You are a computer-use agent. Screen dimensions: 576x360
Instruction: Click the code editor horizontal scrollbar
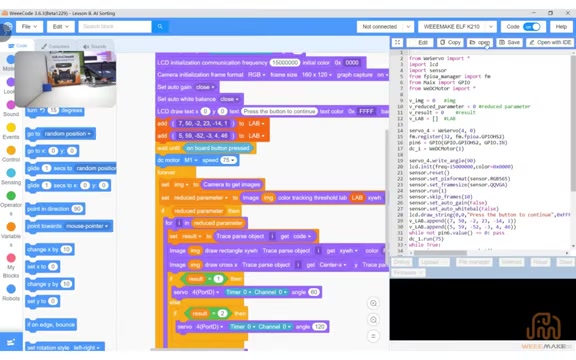(440, 253)
